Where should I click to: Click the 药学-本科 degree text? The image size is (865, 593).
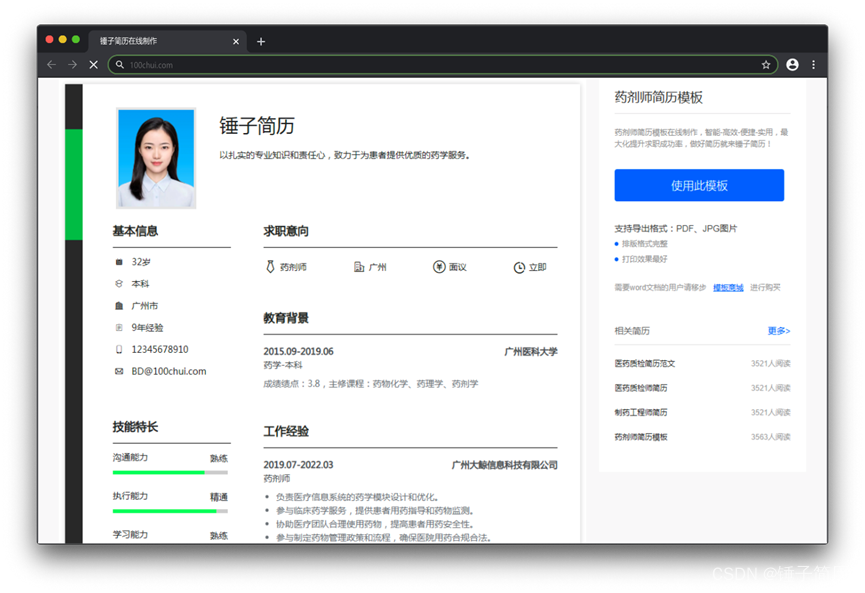point(283,365)
